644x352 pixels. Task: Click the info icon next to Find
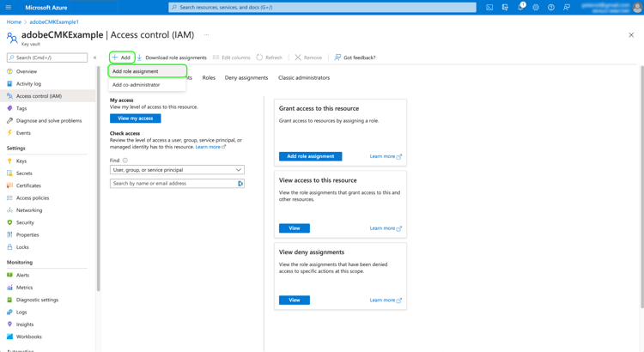125,161
